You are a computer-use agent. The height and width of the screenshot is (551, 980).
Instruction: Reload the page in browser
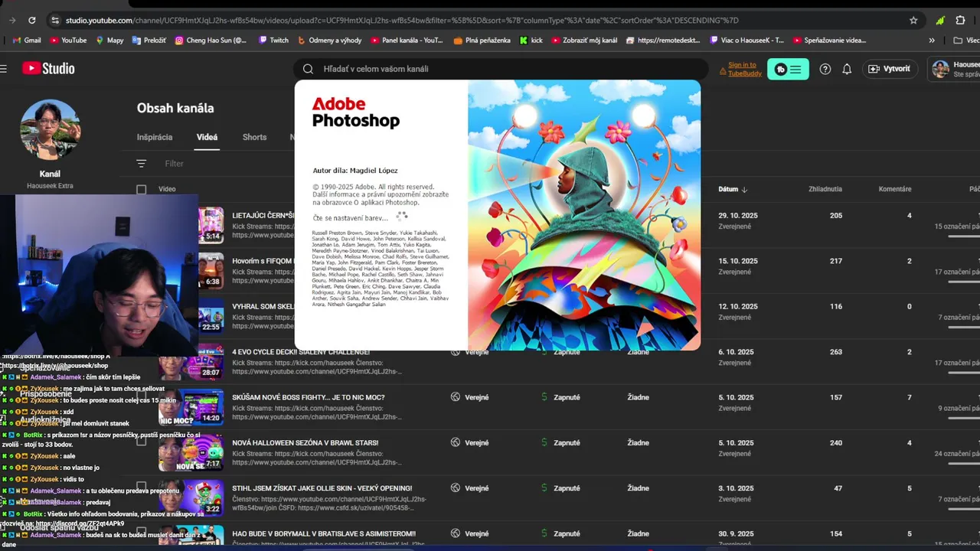tap(31, 21)
